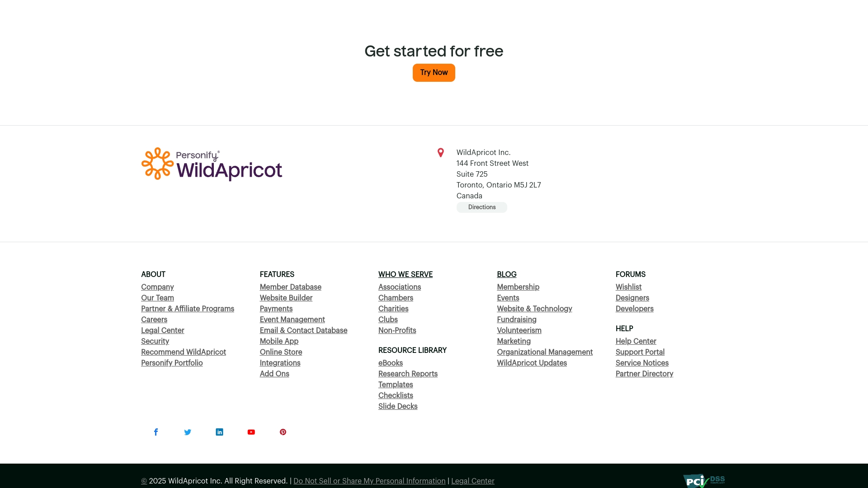This screenshot has width=868, height=488.
Task: Click the location pin icon beside the address
Action: (441, 153)
